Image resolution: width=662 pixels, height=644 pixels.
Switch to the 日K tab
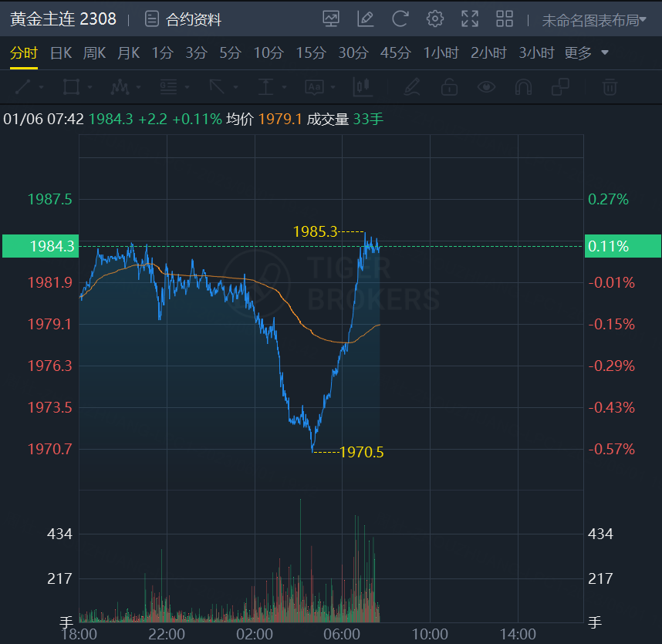point(61,53)
